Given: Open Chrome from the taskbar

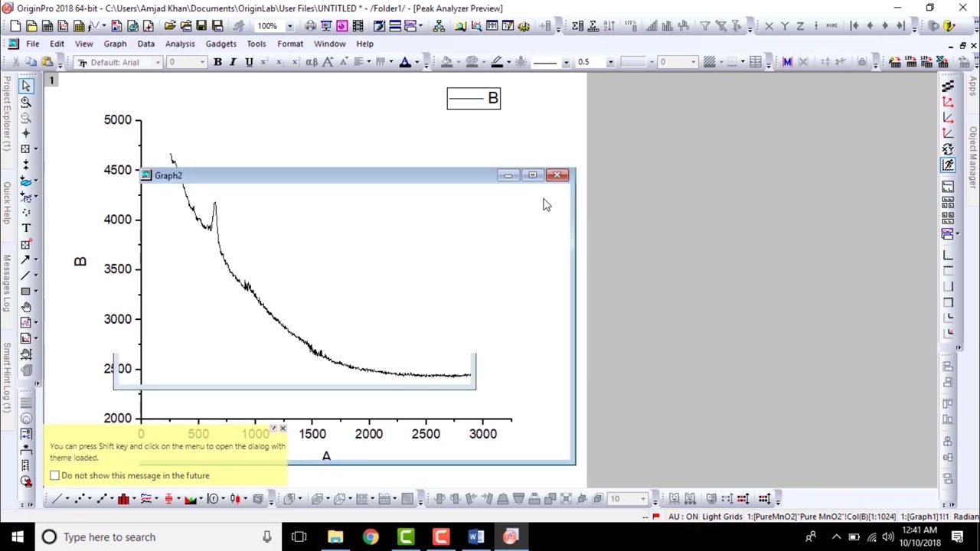Looking at the screenshot, I should [x=371, y=537].
